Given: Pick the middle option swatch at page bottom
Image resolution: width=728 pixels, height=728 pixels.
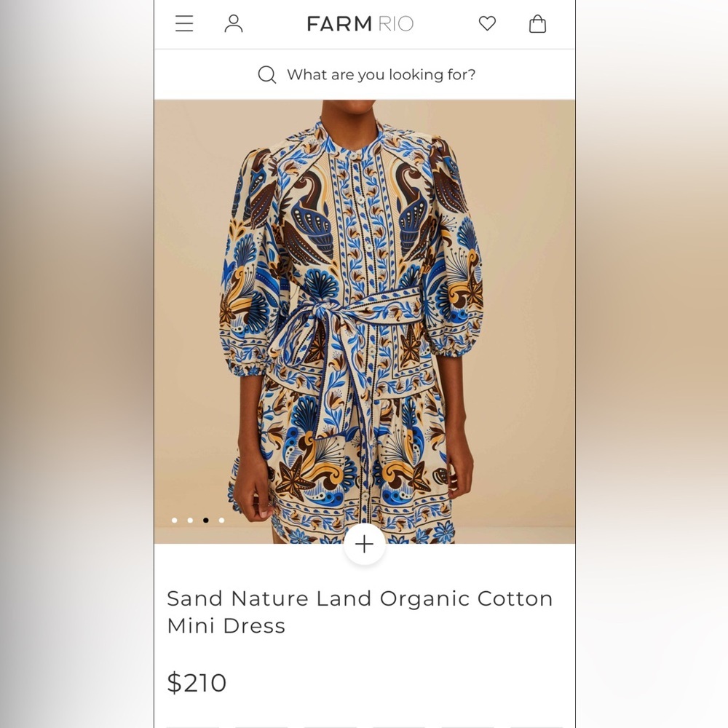Looking at the screenshot, I should tap(329, 726).
